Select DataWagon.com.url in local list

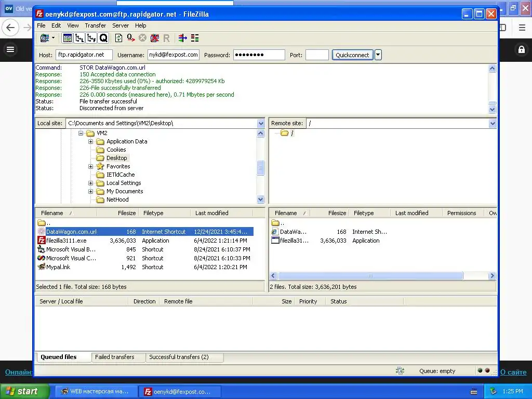point(145,232)
